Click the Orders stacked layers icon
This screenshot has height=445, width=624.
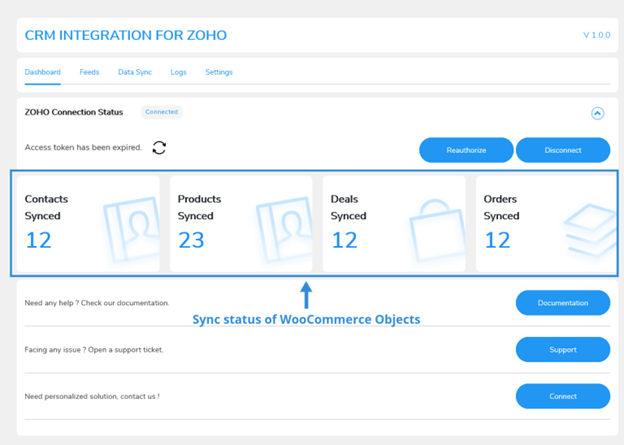tap(589, 231)
